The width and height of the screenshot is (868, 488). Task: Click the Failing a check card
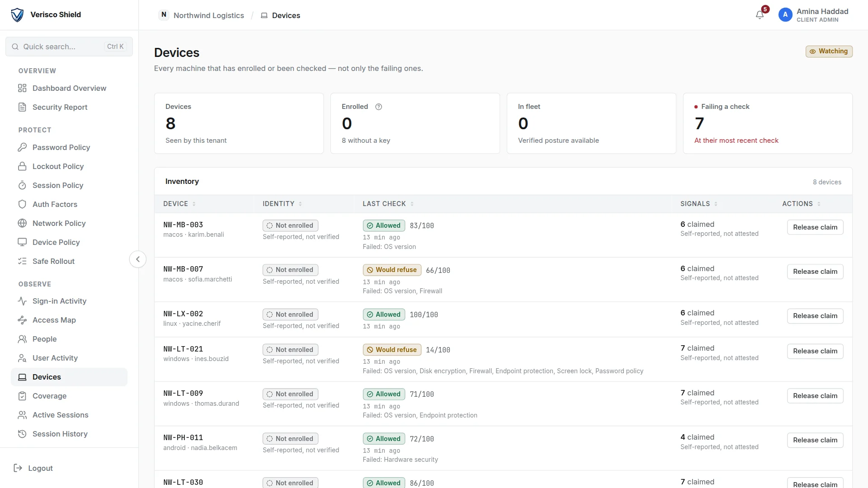pos(768,123)
